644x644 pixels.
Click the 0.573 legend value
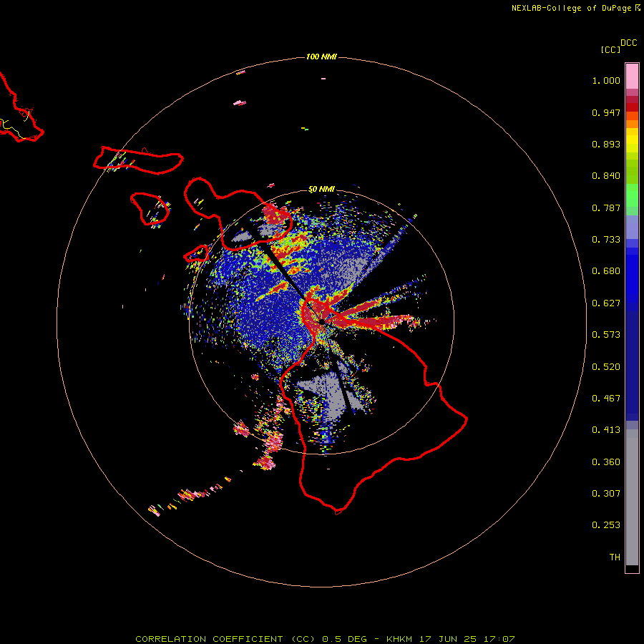pyautogui.click(x=606, y=335)
